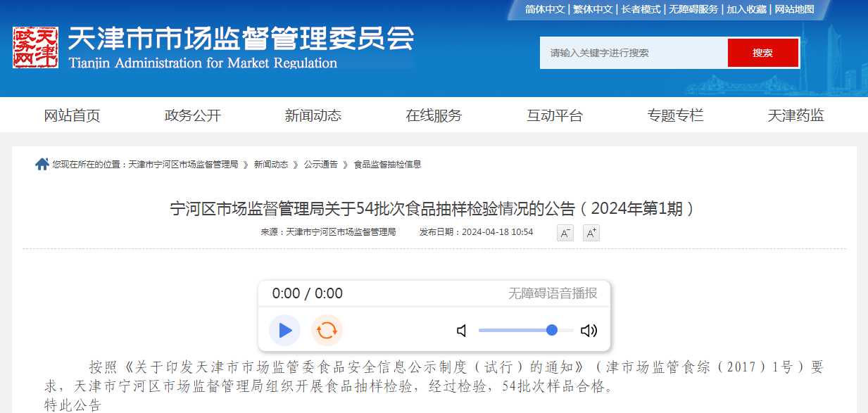Decrease font size with A- button
This screenshot has width=868, height=413.
pyautogui.click(x=565, y=233)
